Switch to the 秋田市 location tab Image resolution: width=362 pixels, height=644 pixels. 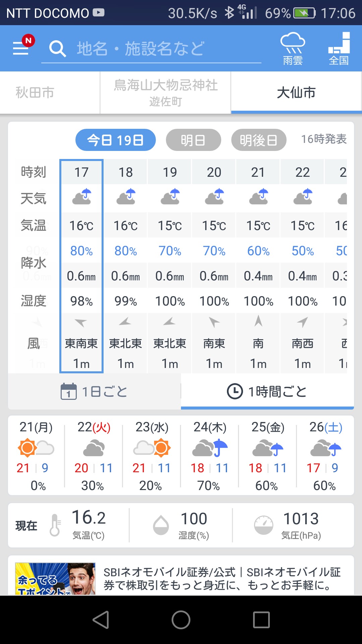click(35, 93)
